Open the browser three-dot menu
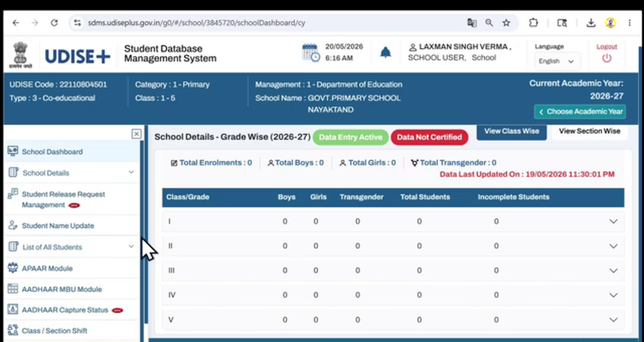The height and width of the screenshot is (342, 644). (x=630, y=23)
